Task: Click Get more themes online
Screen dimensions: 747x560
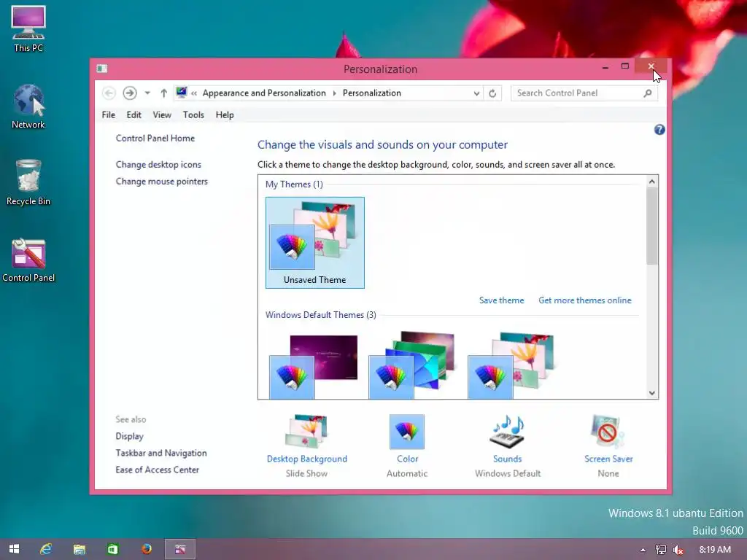Action: click(x=585, y=300)
